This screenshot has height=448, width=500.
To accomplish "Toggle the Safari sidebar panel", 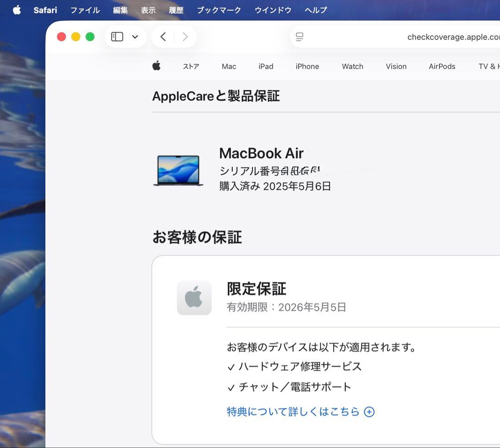I will click(117, 36).
